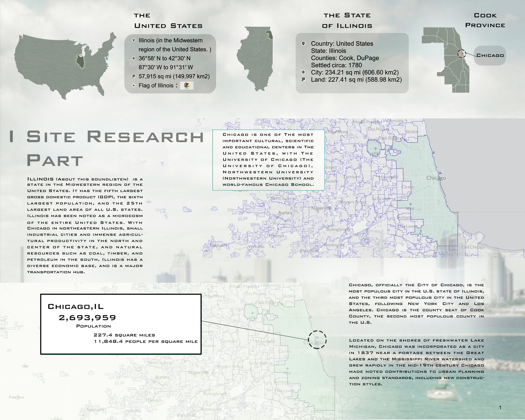Click the "Oswego" label on the blue-outlined map
Image resolution: width=525 pixels, height=420 pixels.
tap(276, 236)
